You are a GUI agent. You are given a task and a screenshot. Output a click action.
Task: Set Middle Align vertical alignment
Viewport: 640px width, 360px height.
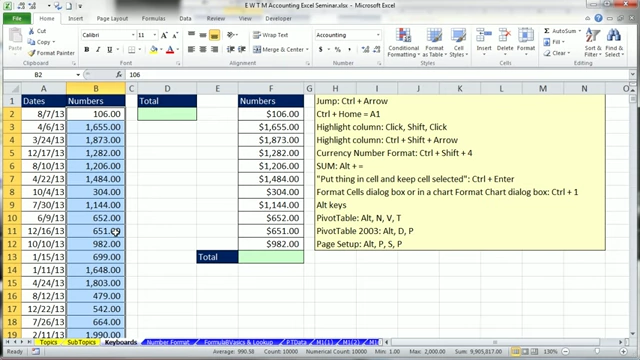(x=203, y=35)
